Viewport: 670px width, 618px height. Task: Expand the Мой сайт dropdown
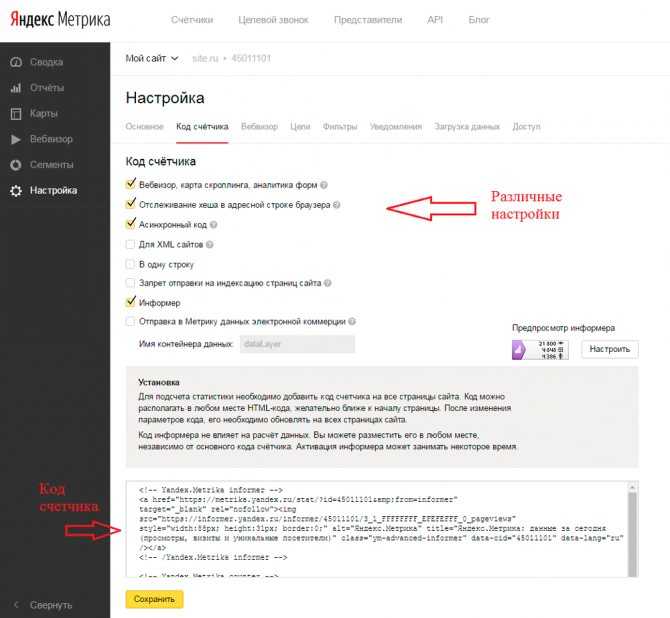(x=152, y=59)
